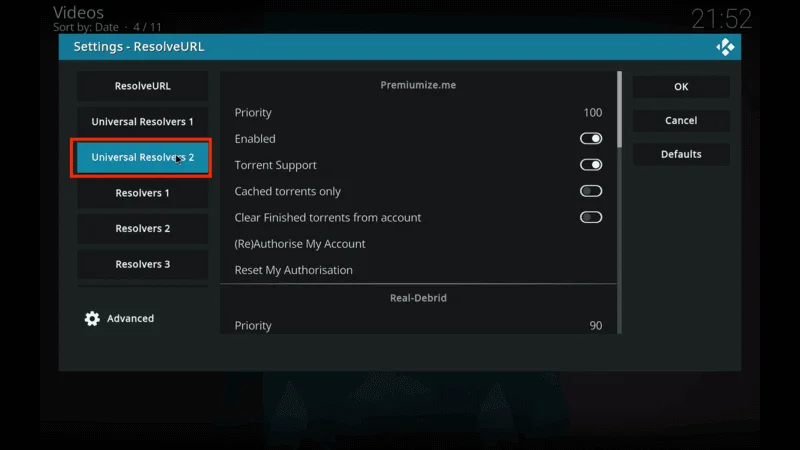Click the Advanced settings gear icon
The image size is (800, 450).
92,318
